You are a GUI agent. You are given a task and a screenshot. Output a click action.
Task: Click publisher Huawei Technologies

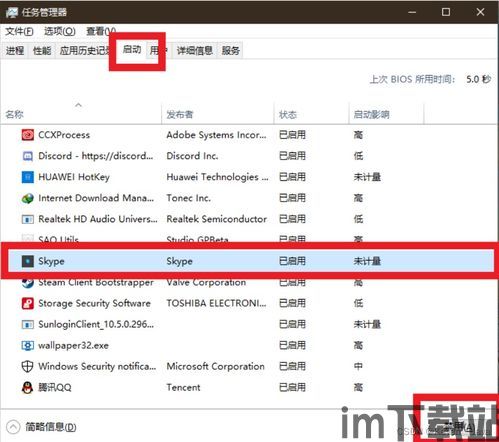click(x=217, y=177)
